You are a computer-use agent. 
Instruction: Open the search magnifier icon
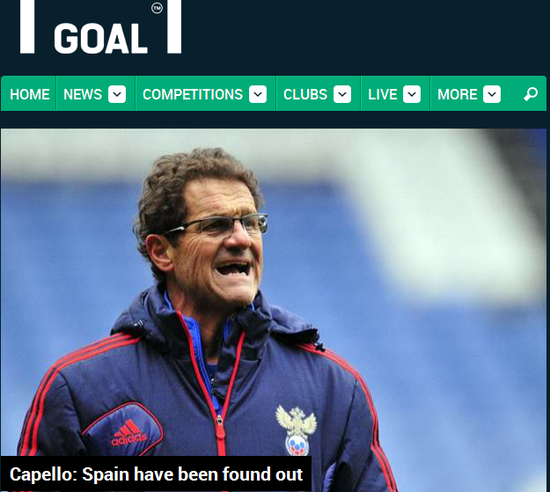[x=530, y=94]
